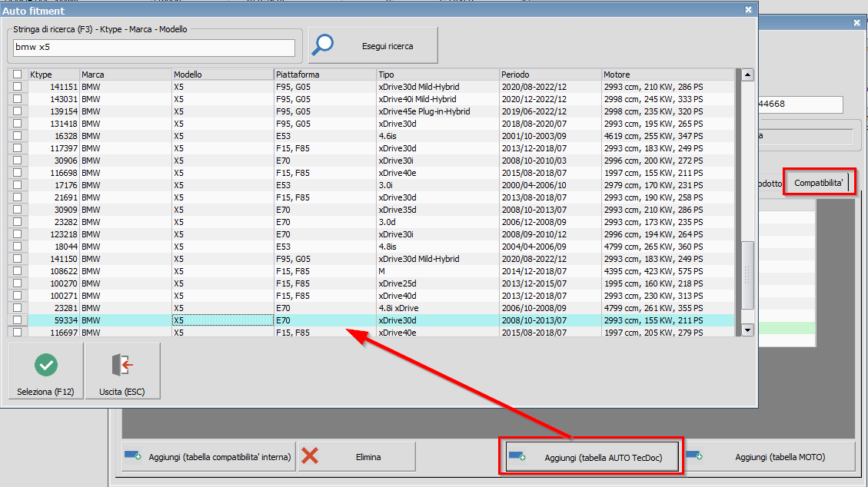Click the Elimina button
868x487 pixels.
click(357, 456)
